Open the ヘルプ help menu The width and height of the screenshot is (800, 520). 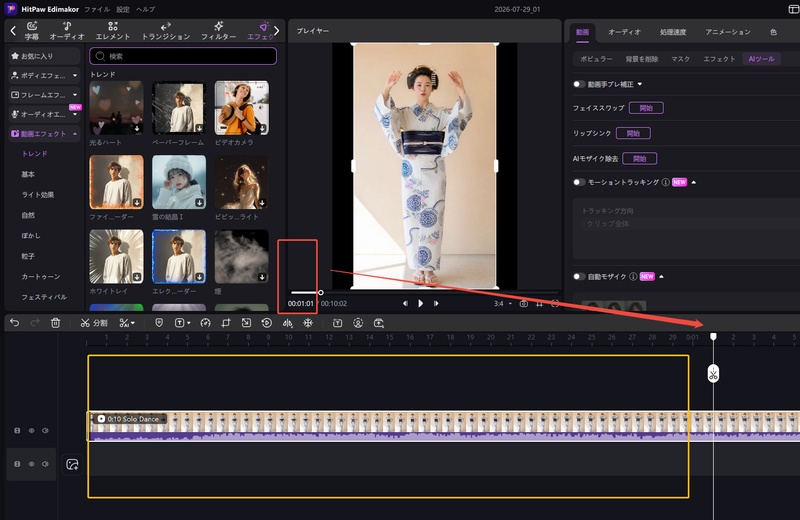145,9
